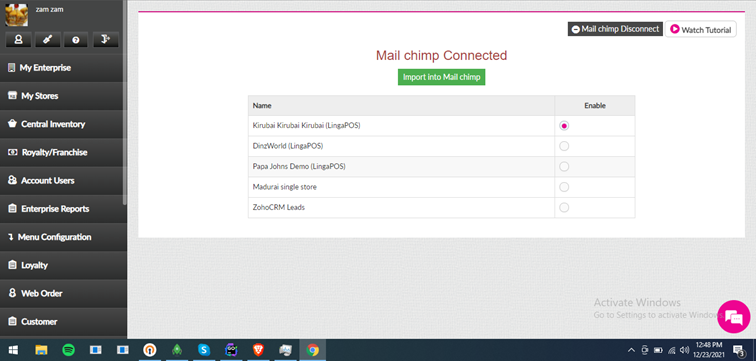Image resolution: width=756 pixels, height=361 pixels.
Task: Open Enterprise Reports
Action: pyautogui.click(x=63, y=209)
